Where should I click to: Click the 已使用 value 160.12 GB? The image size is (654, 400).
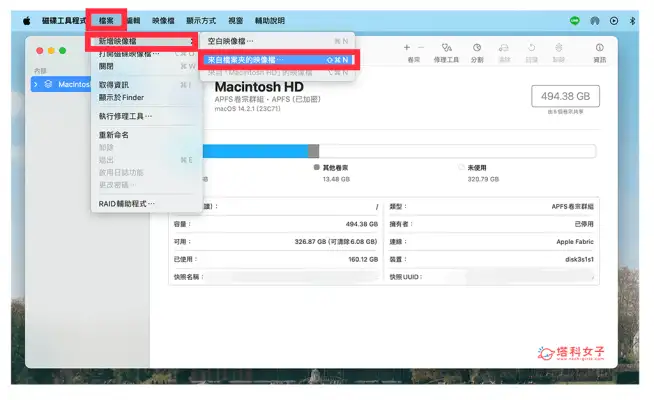pyautogui.click(x=363, y=259)
